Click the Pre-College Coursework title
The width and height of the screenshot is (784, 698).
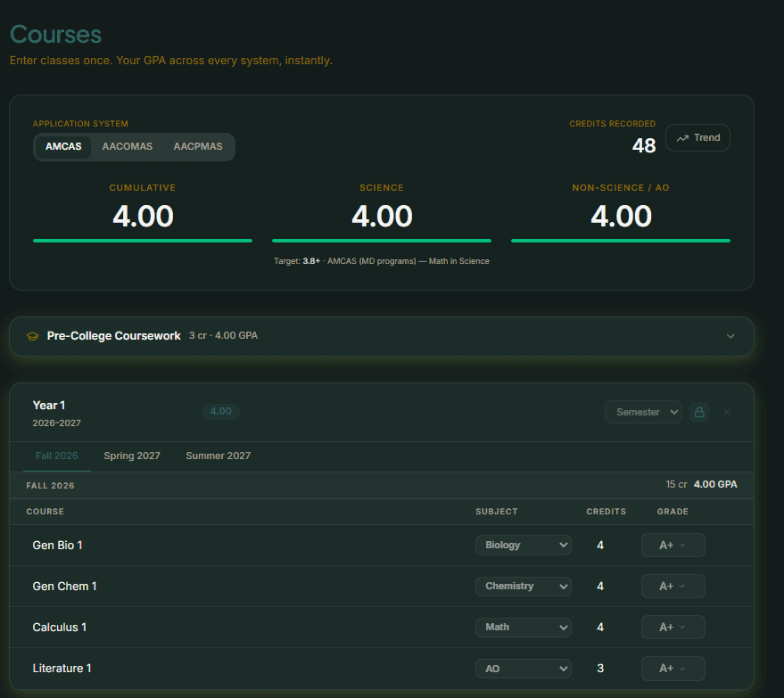113,336
